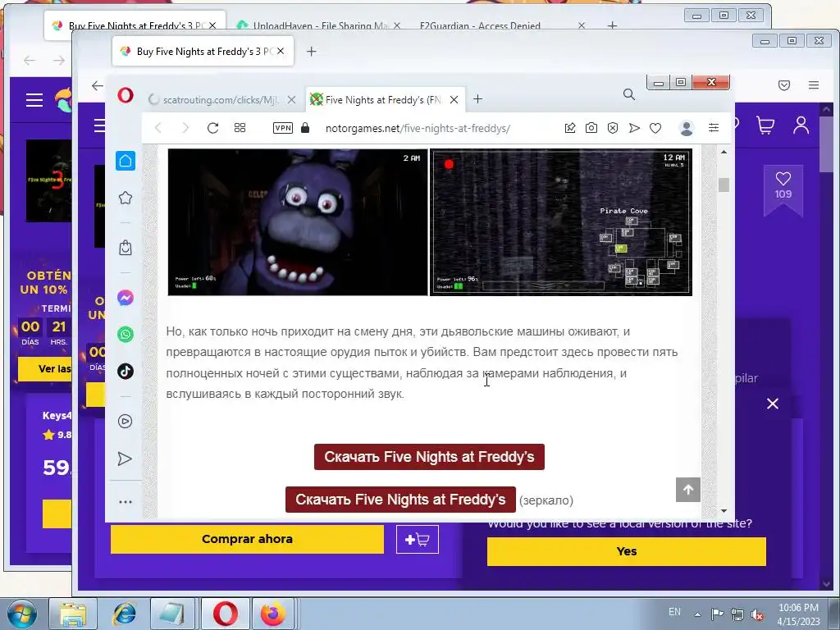Open Windows Explorer from taskbar
Screen dimensions: 840x630
click(x=73, y=614)
